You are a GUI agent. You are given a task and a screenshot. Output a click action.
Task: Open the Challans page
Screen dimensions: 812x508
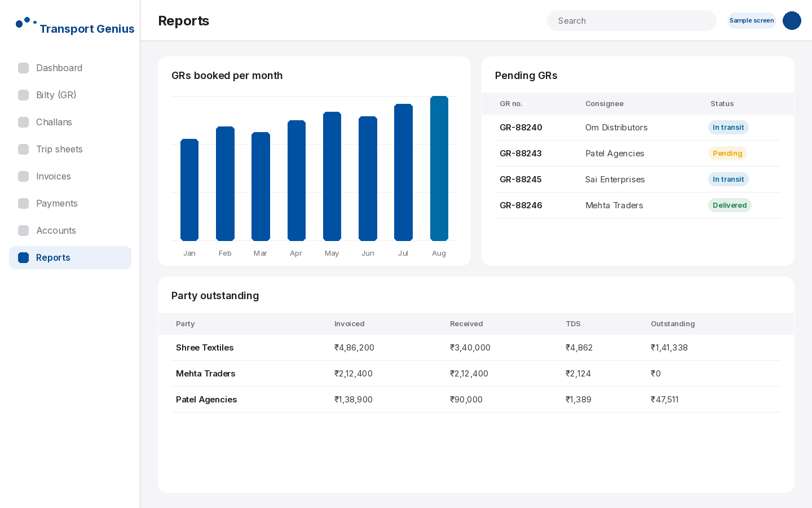(70, 122)
